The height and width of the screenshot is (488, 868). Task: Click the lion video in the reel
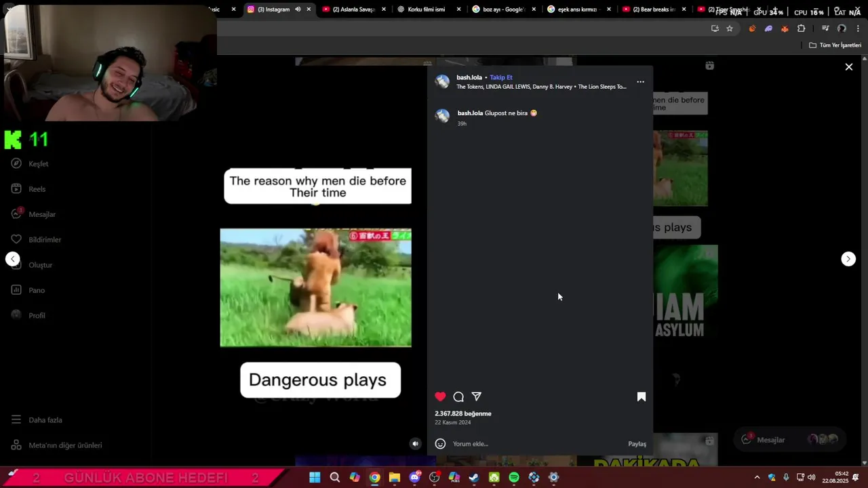click(315, 287)
